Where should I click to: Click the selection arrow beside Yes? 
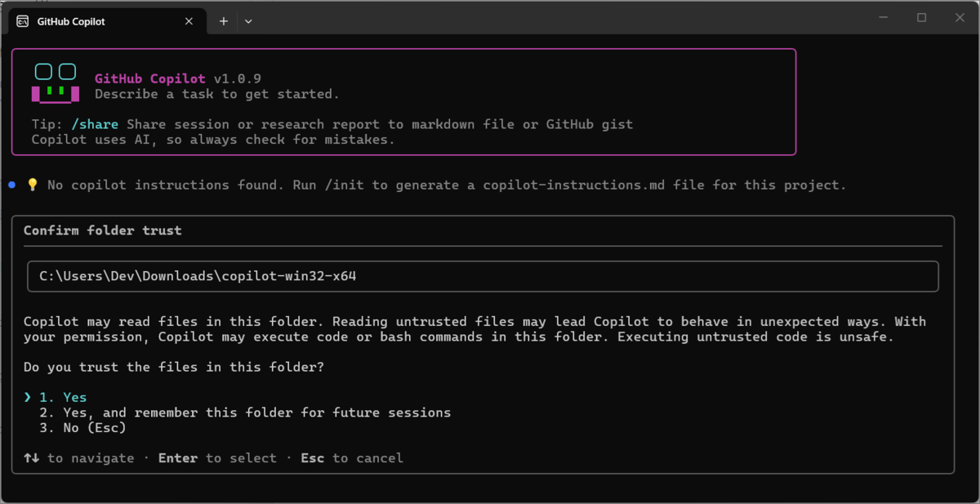28,398
